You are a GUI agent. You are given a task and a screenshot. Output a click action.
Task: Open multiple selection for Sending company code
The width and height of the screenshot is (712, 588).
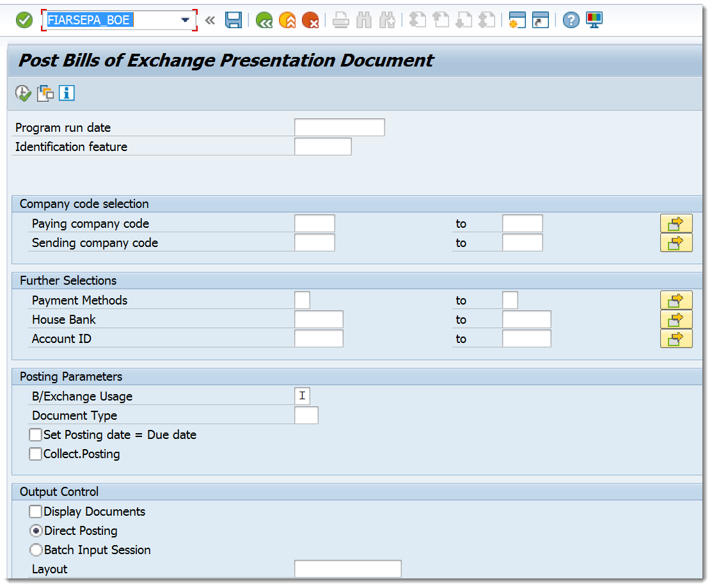pos(676,242)
